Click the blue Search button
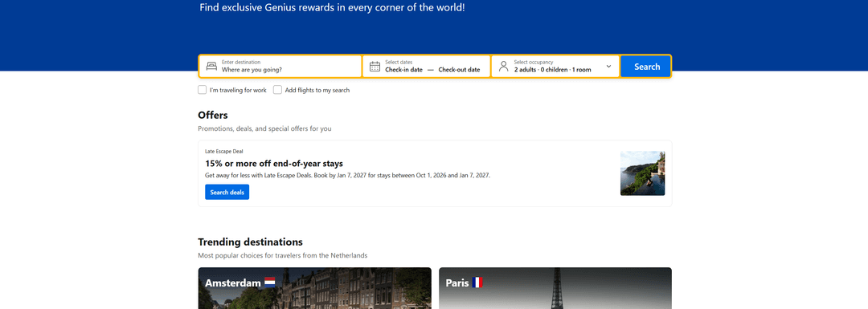Screen dimensions: 868x309 tap(646, 67)
